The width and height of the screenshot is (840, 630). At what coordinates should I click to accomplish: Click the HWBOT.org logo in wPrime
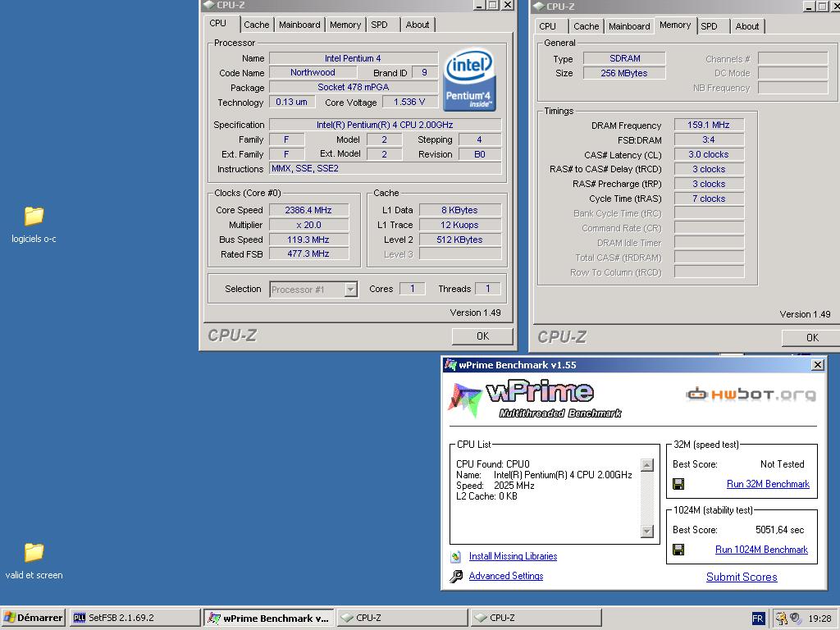(751, 395)
